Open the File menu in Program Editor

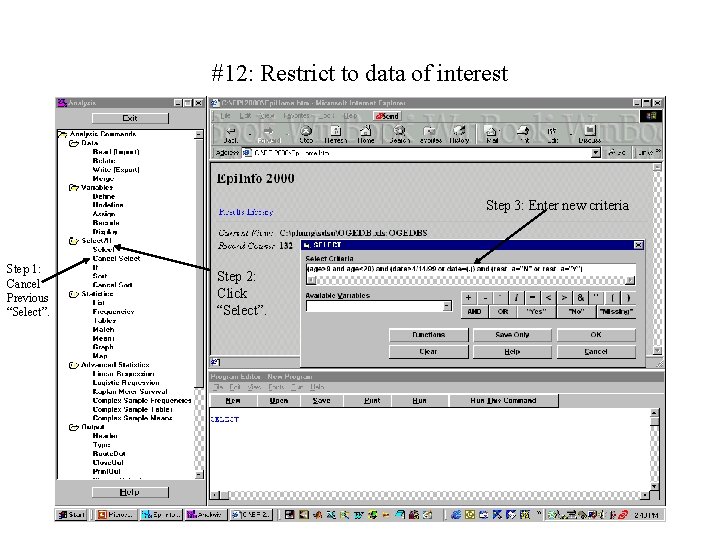pos(219,387)
